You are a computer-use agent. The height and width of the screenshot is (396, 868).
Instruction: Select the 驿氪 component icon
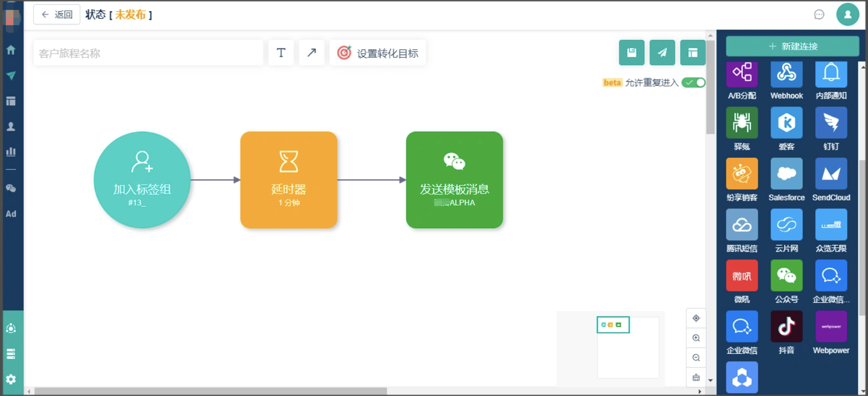742,123
